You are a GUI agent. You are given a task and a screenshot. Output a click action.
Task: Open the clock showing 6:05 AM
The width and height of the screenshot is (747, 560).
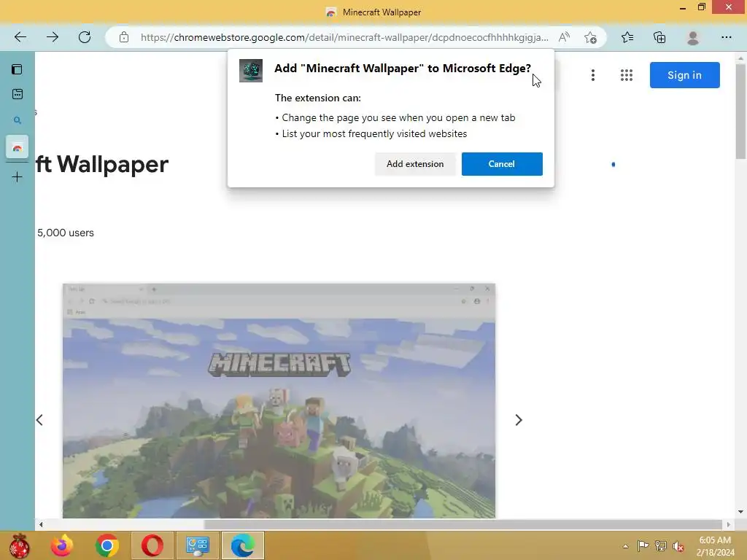[x=715, y=546]
